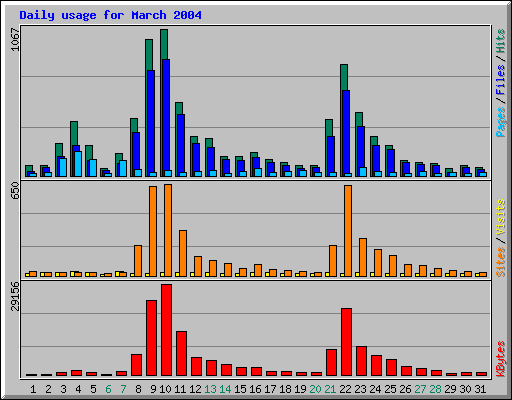Viewport: 512px width, 400px height.
Task: Click day label 1 on x-axis
Action: (33, 389)
